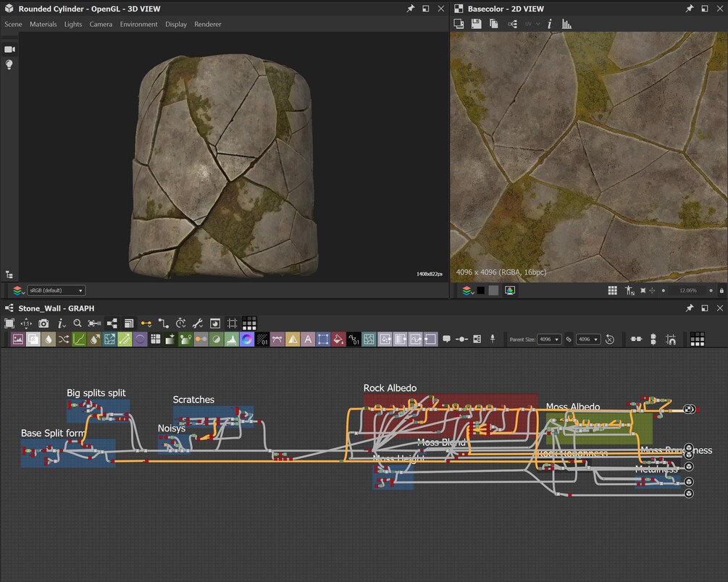Click the graph screenshot camera icon
The image size is (728, 582).
coord(44,323)
